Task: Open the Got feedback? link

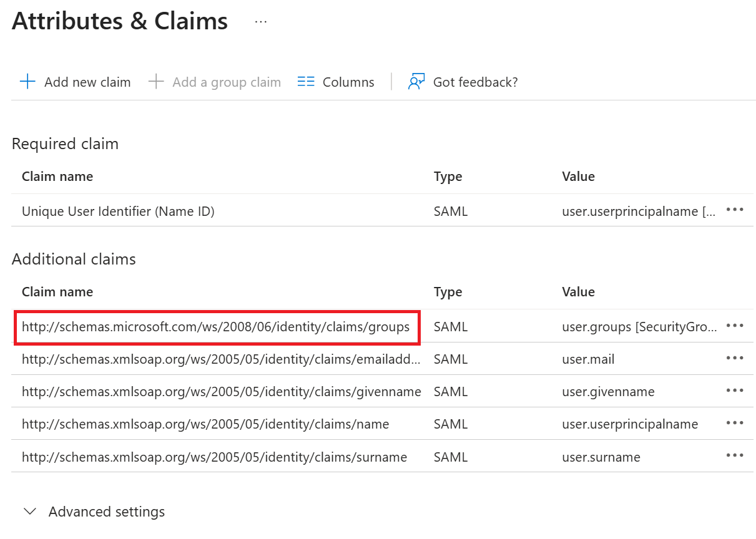Action: pos(463,82)
